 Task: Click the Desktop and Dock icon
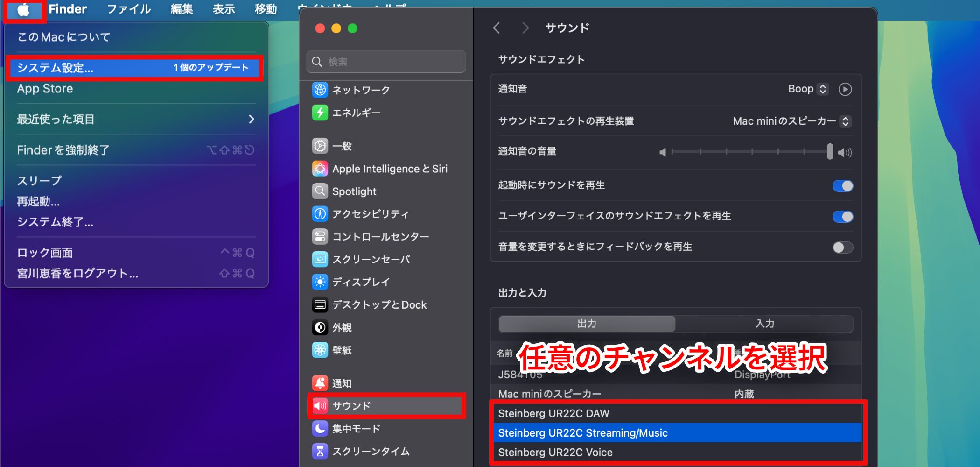click(x=320, y=304)
